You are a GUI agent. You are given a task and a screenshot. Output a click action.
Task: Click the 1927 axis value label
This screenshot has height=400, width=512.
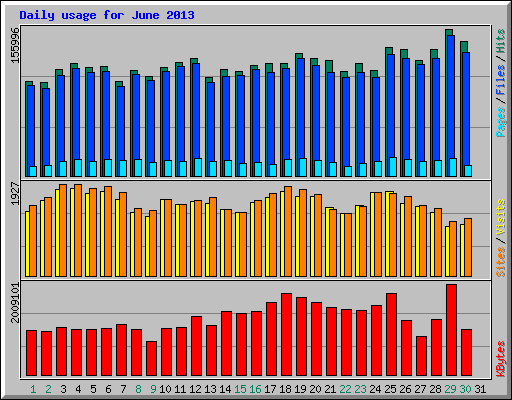click(x=15, y=194)
